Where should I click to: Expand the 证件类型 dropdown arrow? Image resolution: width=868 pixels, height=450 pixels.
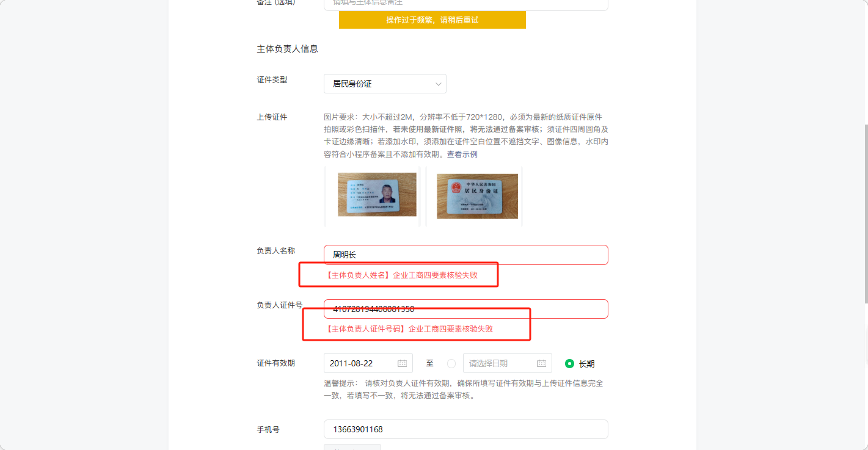tap(438, 84)
